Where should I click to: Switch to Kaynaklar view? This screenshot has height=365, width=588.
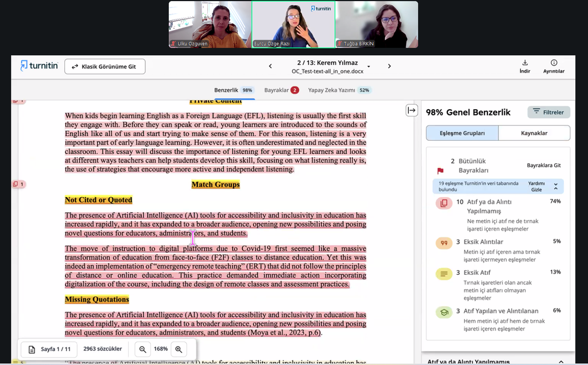click(533, 133)
